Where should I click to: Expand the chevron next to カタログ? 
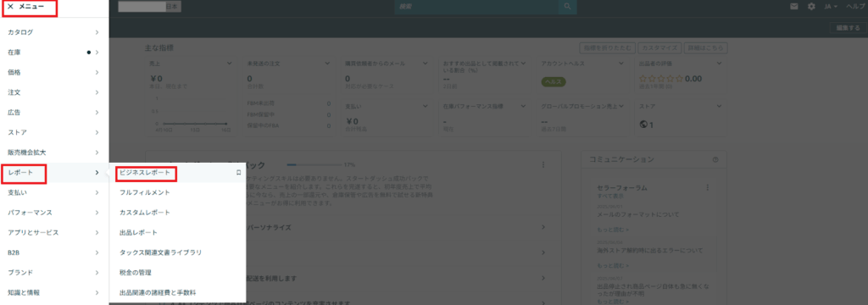click(97, 32)
